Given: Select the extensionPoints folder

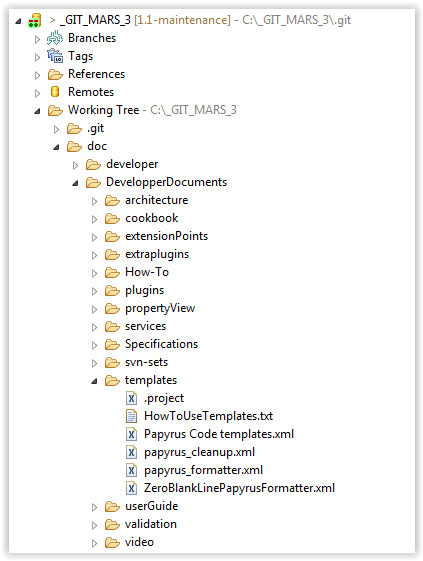Looking at the screenshot, I should tap(166, 236).
